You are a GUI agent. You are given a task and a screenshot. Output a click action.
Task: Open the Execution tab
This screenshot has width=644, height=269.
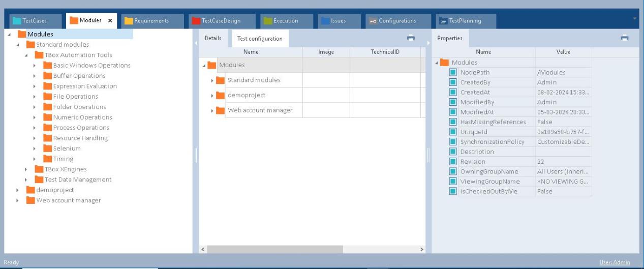pyautogui.click(x=287, y=21)
